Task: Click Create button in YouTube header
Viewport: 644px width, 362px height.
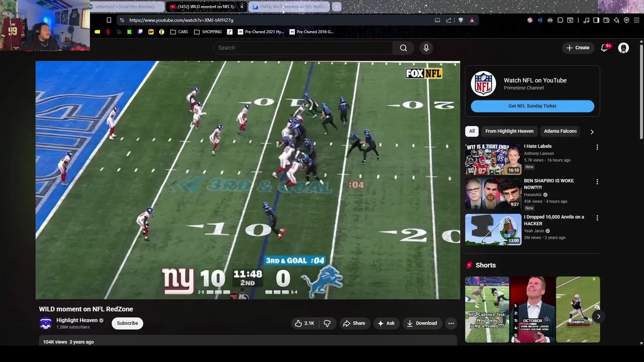Action: [x=578, y=48]
